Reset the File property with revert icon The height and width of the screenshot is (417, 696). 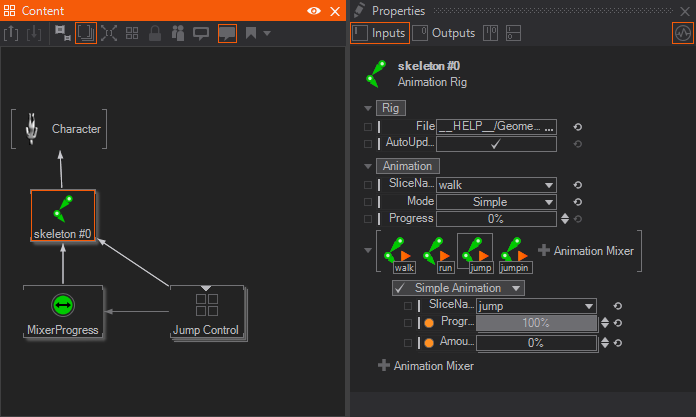pyautogui.click(x=577, y=127)
